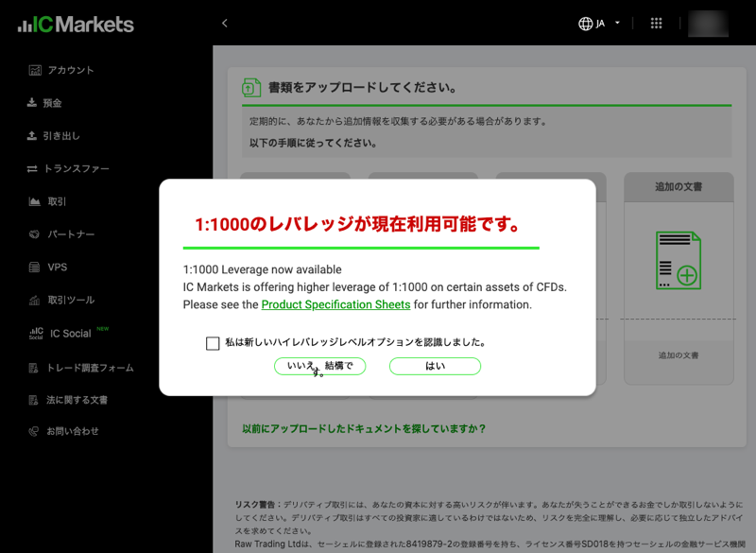The width and height of the screenshot is (756, 553).
Task: Open 以前にアップロードしたドキュメントを探していますか link
Action: pyautogui.click(x=364, y=428)
